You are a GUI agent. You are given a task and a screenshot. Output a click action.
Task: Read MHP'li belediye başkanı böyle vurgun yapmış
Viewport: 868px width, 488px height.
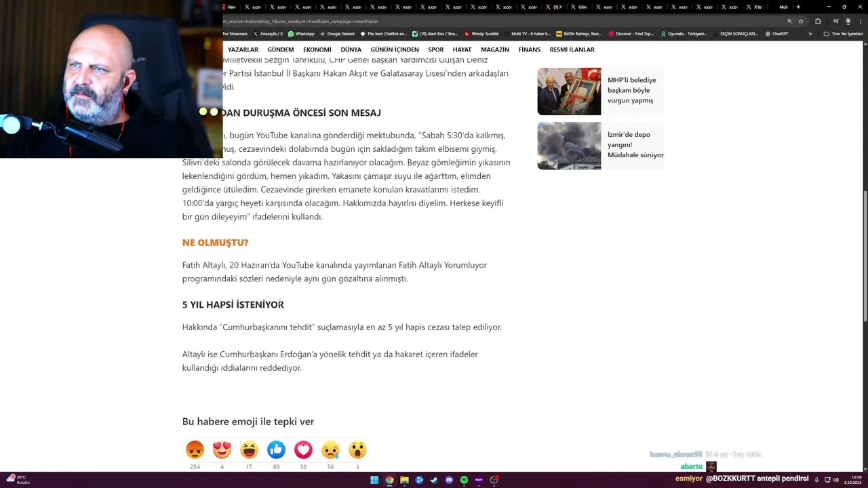[x=631, y=90]
